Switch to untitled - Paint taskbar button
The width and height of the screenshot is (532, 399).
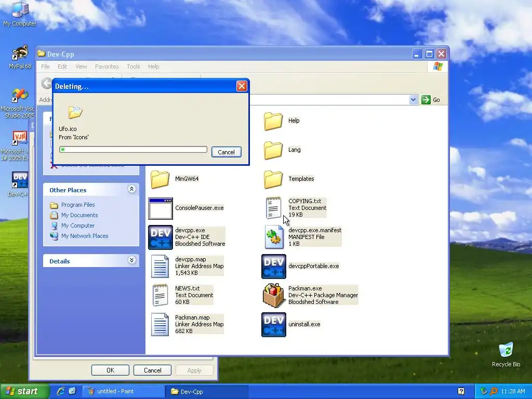(124, 391)
